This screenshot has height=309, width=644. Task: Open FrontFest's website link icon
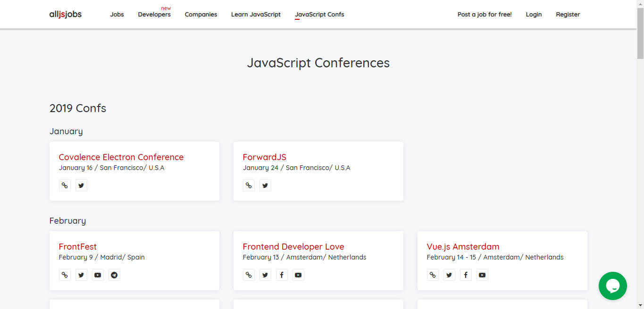pos(65,275)
